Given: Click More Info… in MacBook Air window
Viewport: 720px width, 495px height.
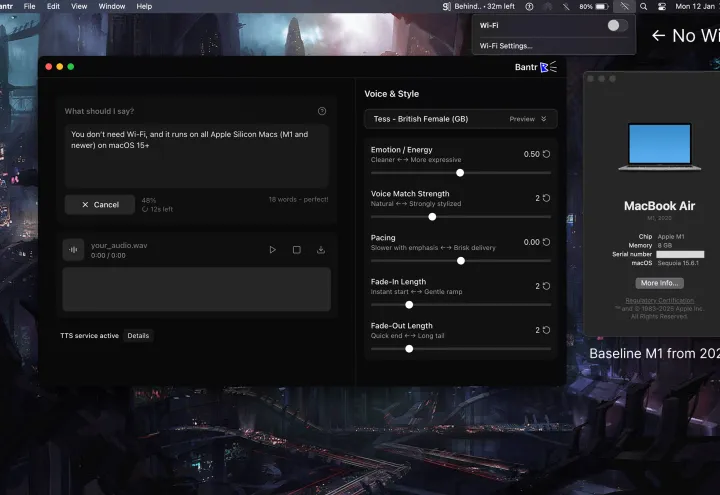Looking at the screenshot, I should (x=659, y=283).
